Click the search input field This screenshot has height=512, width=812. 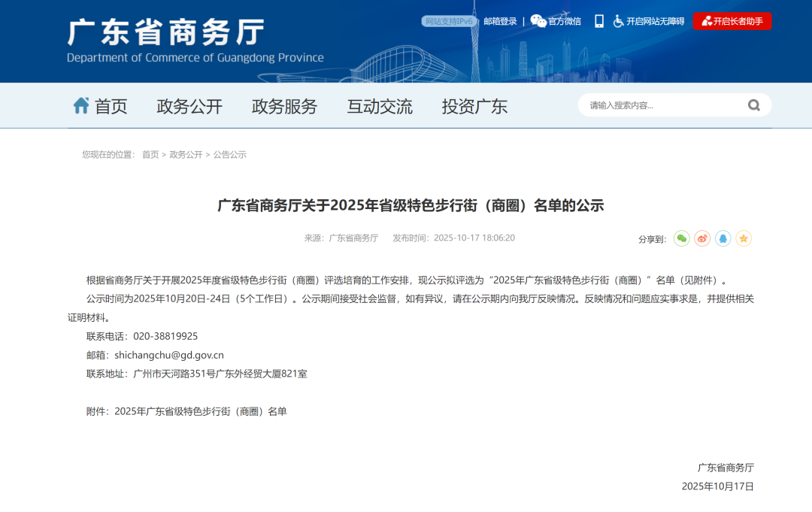(x=662, y=105)
